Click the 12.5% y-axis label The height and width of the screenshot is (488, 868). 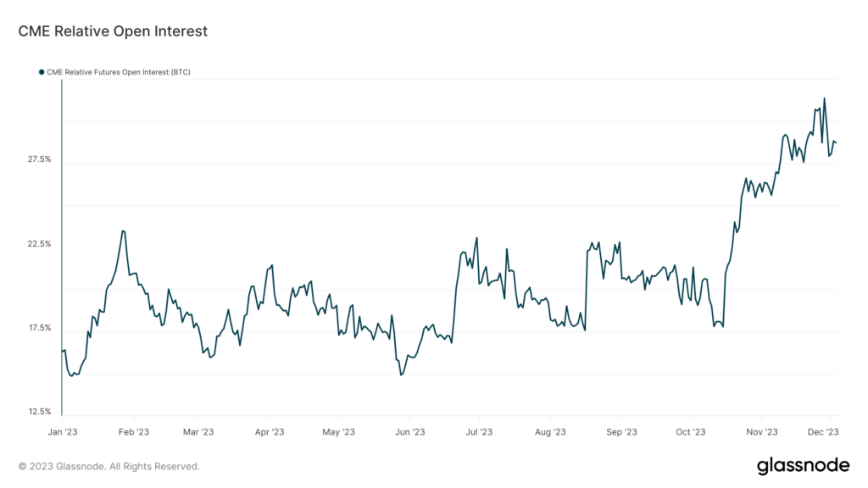pyautogui.click(x=39, y=412)
